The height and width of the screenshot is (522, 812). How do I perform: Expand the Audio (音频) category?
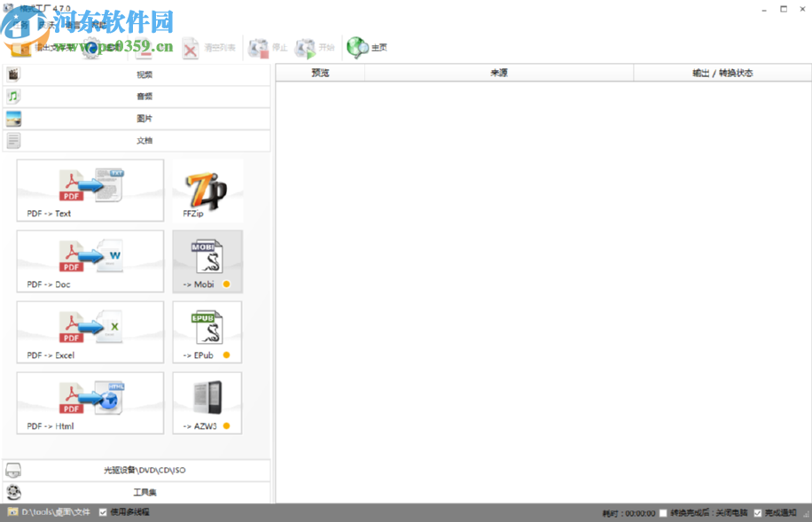[x=137, y=97]
